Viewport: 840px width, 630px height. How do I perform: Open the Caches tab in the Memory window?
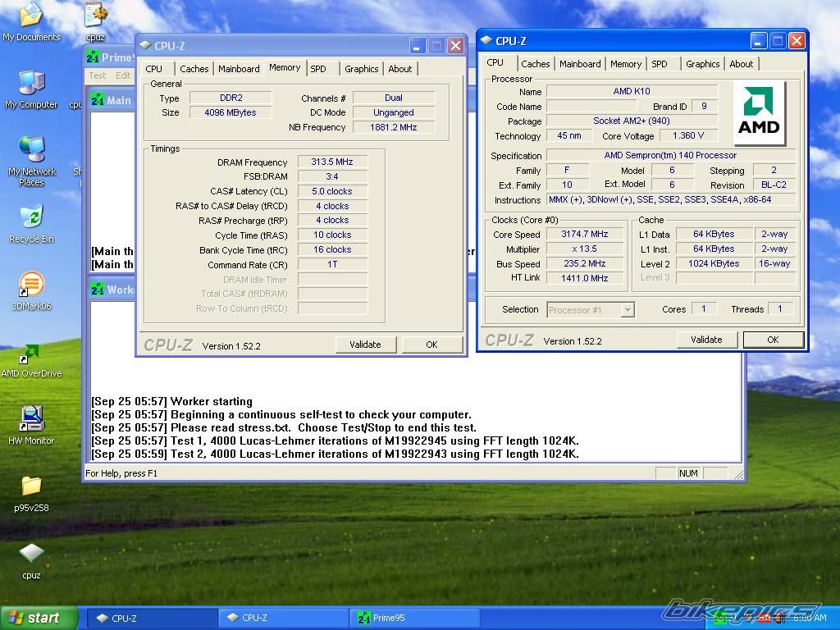(194, 69)
